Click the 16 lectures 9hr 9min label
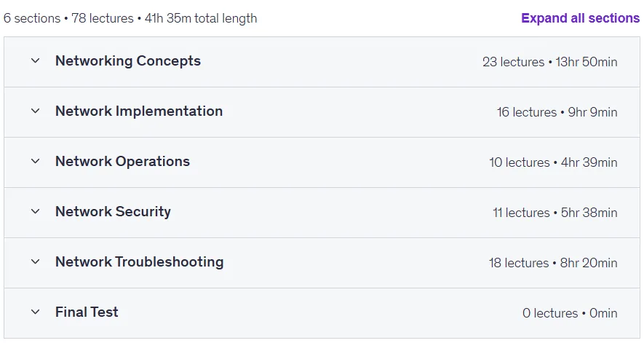Viewport: 644px width, 343px height. point(557,112)
